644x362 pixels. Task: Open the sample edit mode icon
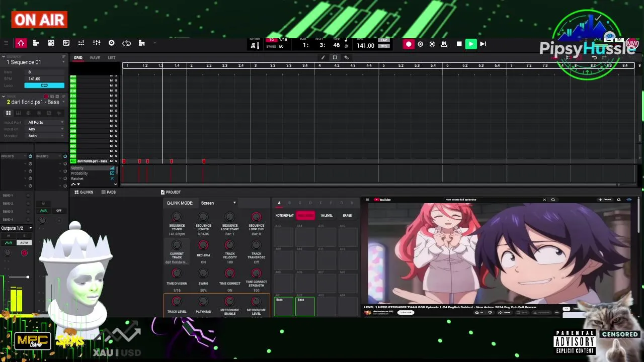[x=66, y=43]
